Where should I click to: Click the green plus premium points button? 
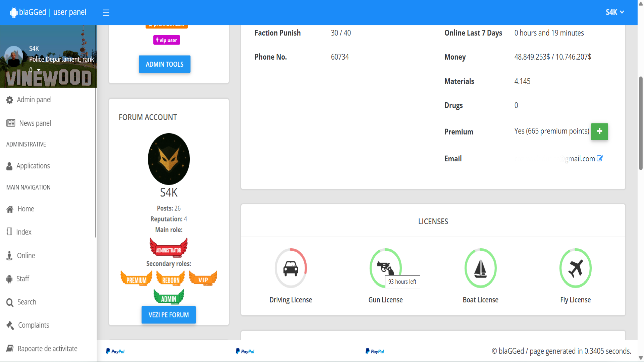pyautogui.click(x=599, y=131)
